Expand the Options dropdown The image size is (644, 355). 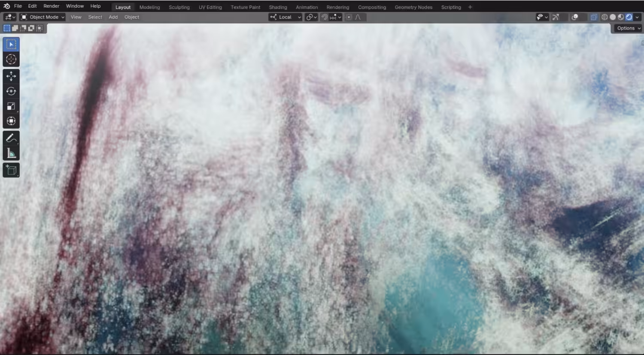629,28
